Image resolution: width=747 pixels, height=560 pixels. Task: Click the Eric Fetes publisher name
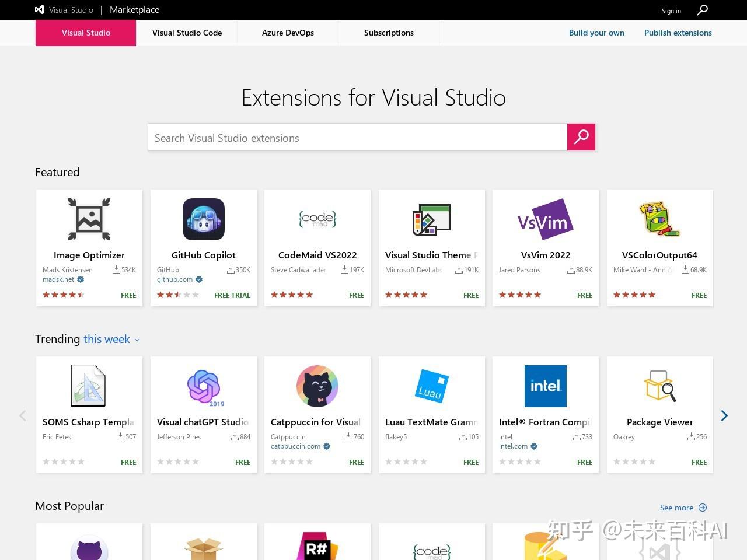[x=57, y=437]
